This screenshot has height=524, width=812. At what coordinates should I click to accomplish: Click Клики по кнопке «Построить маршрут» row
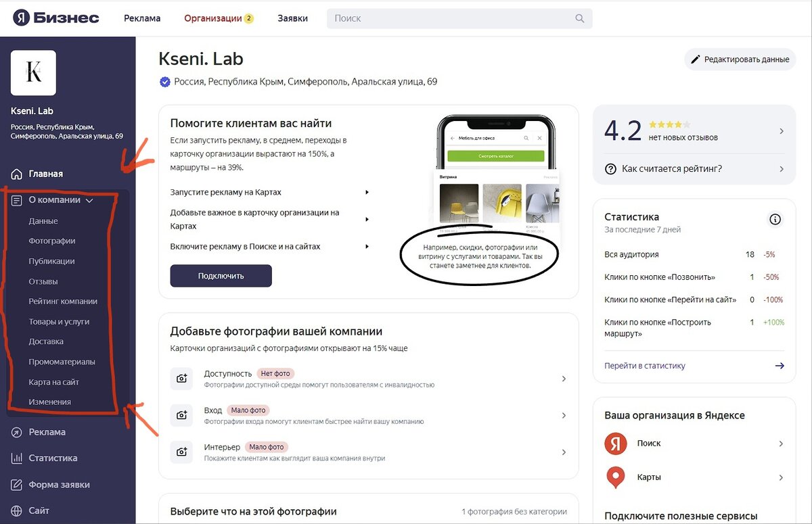pos(694,328)
